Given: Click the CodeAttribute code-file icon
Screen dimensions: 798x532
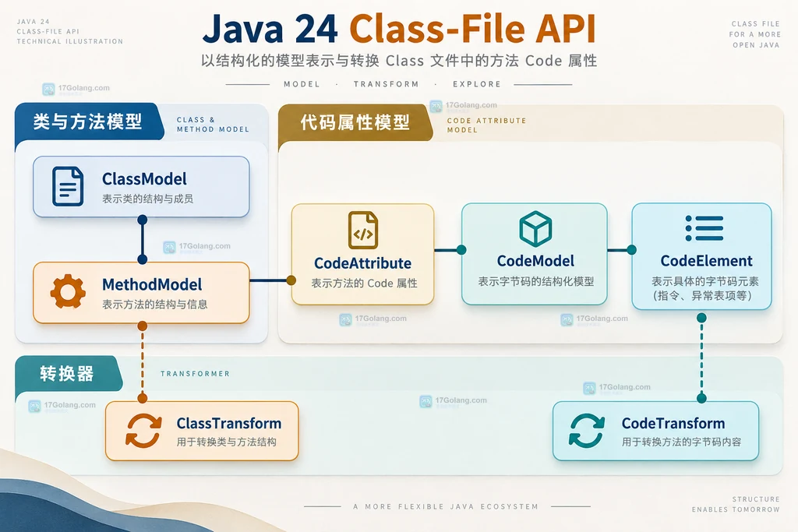Looking at the screenshot, I should point(363,231).
